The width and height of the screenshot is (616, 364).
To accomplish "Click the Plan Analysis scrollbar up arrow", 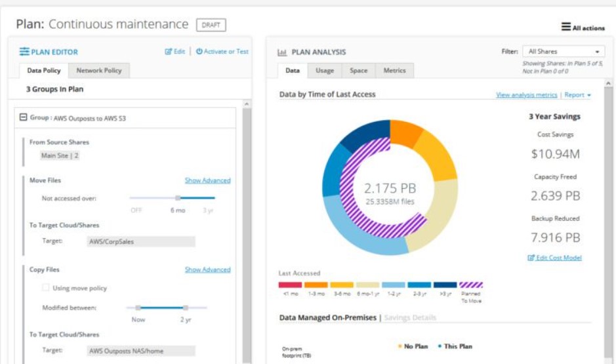I will pyautogui.click(x=608, y=83).
